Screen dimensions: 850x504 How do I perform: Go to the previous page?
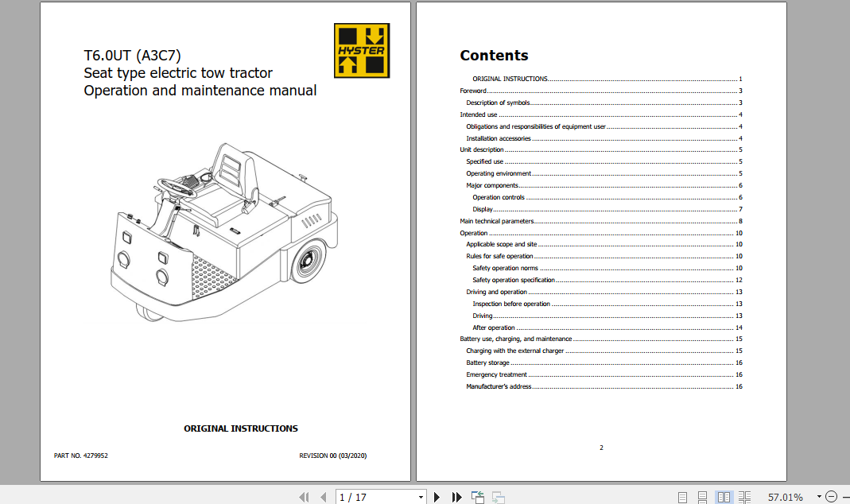coord(323,497)
